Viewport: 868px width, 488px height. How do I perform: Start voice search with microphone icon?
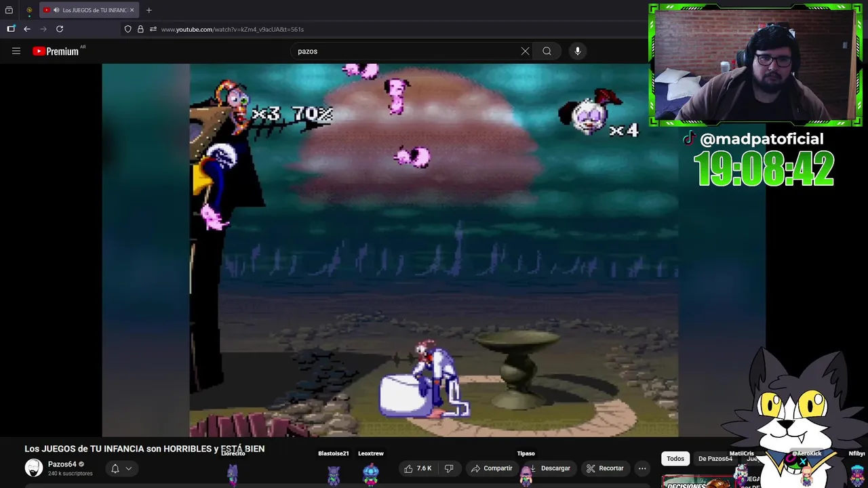(578, 51)
